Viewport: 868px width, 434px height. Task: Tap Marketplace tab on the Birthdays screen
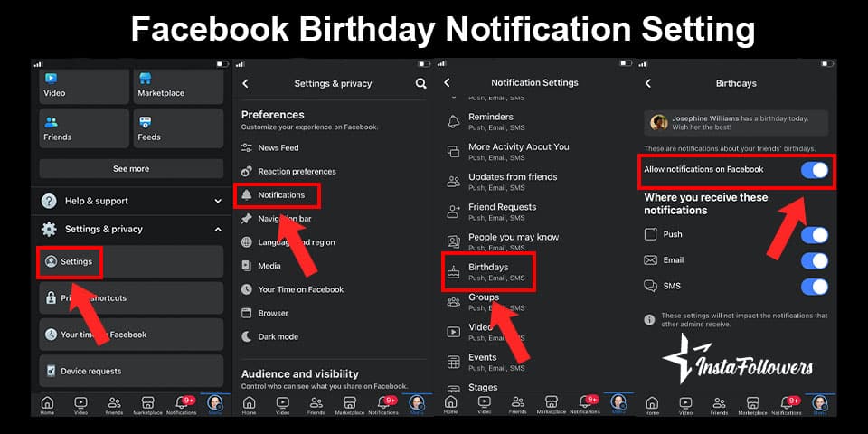point(753,406)
